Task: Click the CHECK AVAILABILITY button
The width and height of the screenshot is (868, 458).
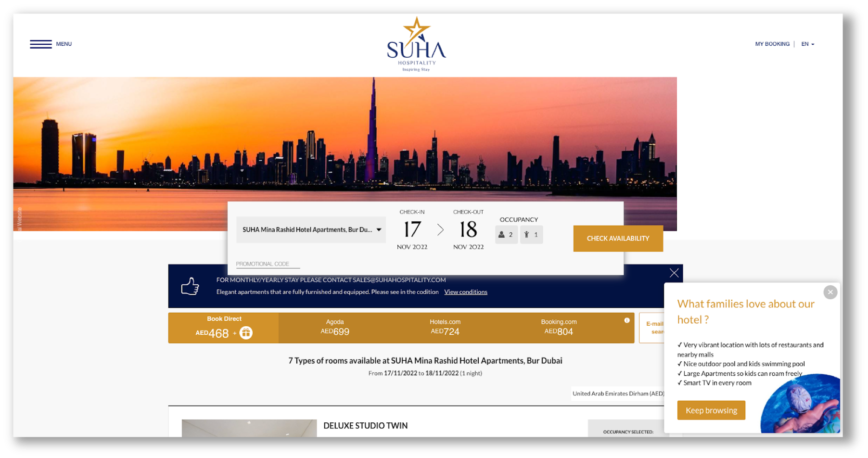Action: (x=618, y=238)
